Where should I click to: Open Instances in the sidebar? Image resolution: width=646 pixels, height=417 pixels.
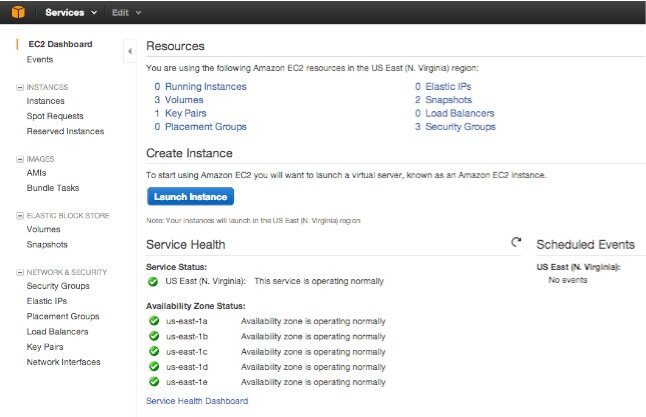tap(45, 101)
